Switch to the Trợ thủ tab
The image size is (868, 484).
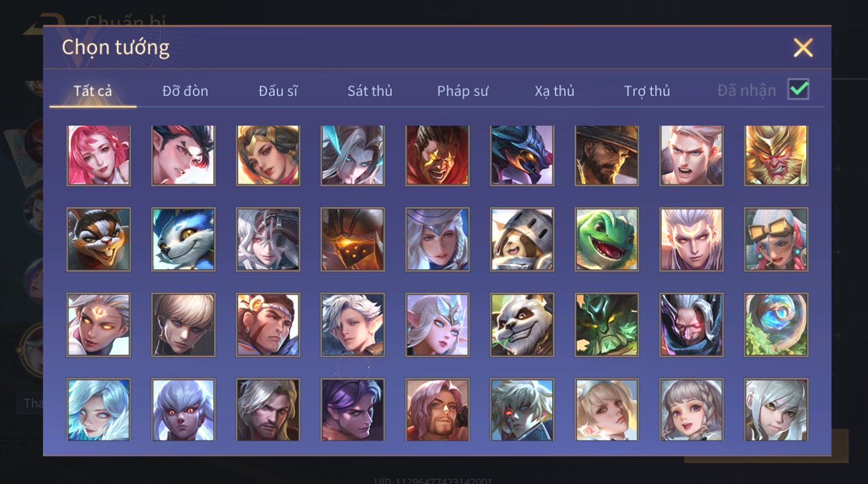coord(647,91)
